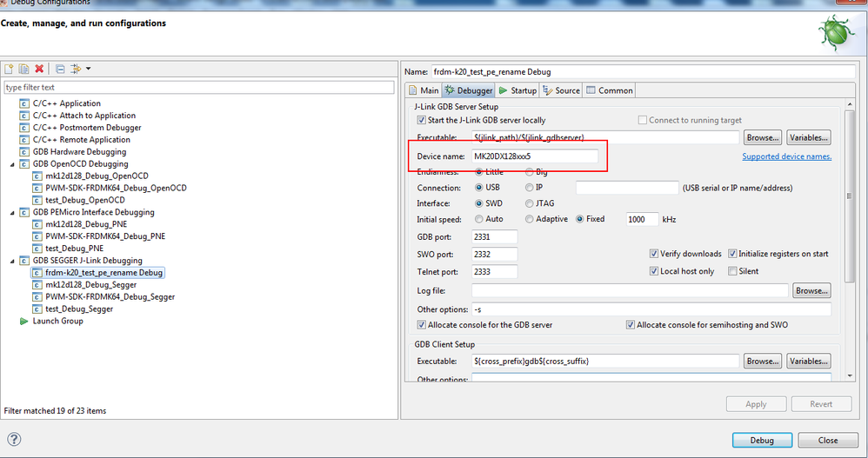
Task: Click the Close button at bottom
Action: coord(828,441)
